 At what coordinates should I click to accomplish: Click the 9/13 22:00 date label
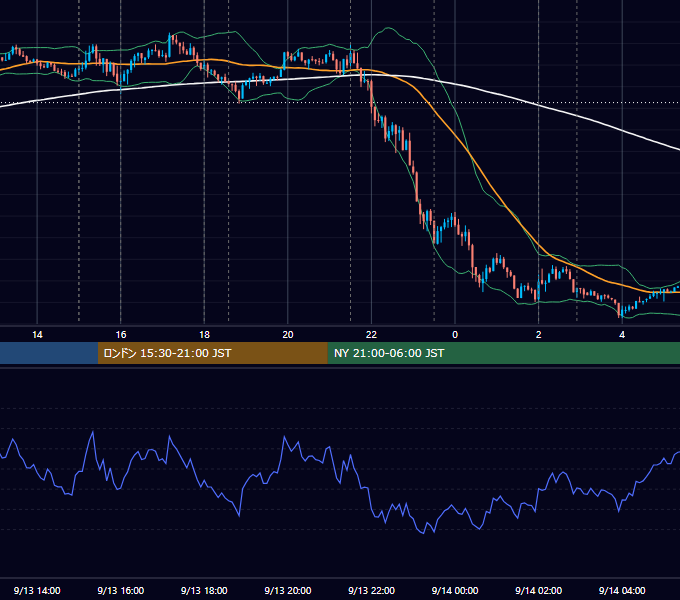coord(372,590)
